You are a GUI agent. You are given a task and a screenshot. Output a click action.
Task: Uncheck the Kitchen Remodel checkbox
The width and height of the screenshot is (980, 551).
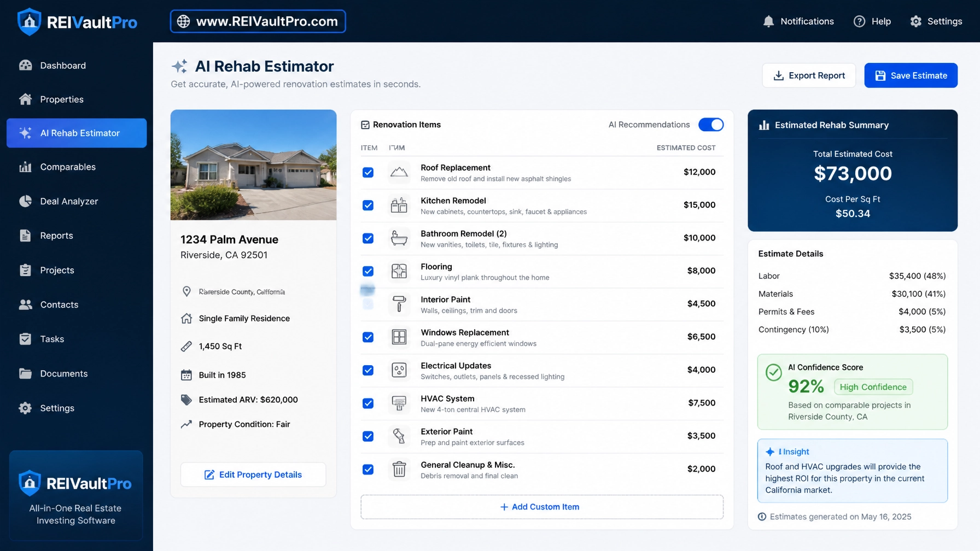coord(368,206)
